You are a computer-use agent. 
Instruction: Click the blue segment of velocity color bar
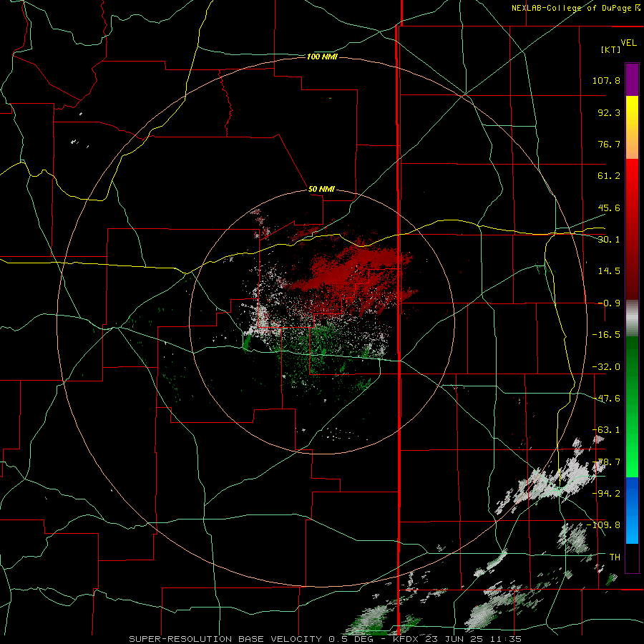632,510
